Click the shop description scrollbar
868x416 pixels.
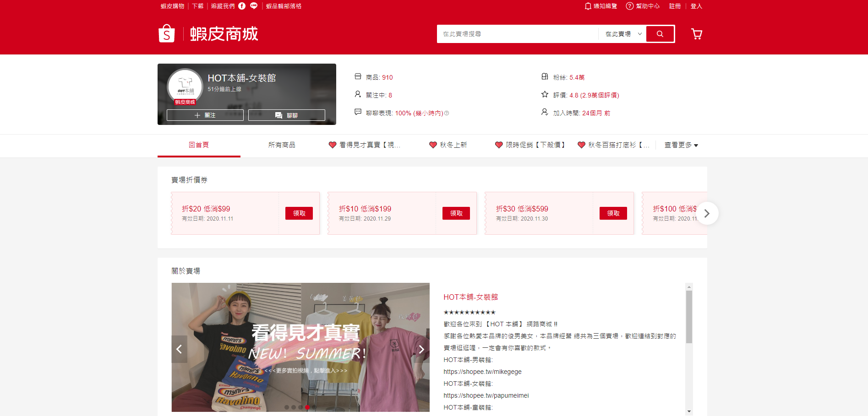pyautogui.click(x=689, y=316)
